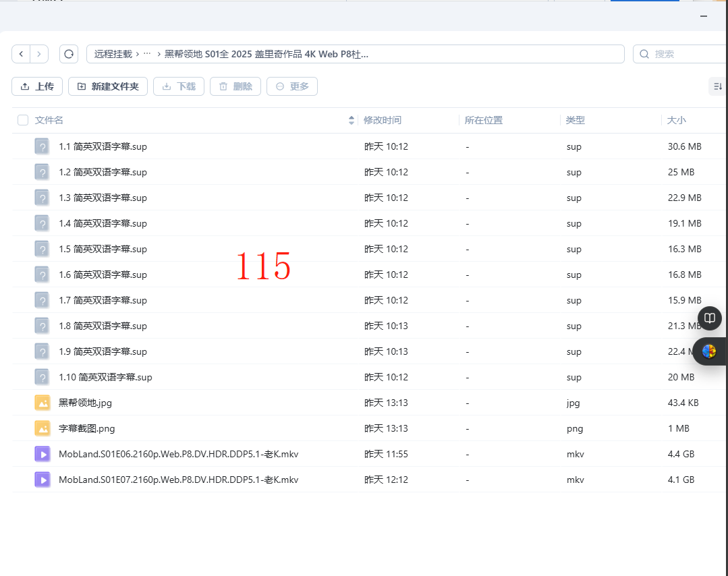Select file 1.2 简英双语字幕.sup

[x=103, y=172]
